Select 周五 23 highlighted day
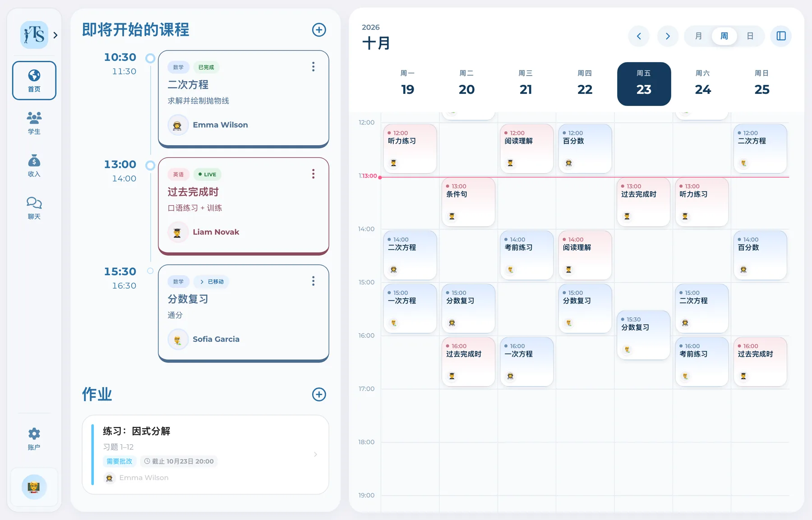Viewport: 812px width, 520px height. tap(644, 84)
